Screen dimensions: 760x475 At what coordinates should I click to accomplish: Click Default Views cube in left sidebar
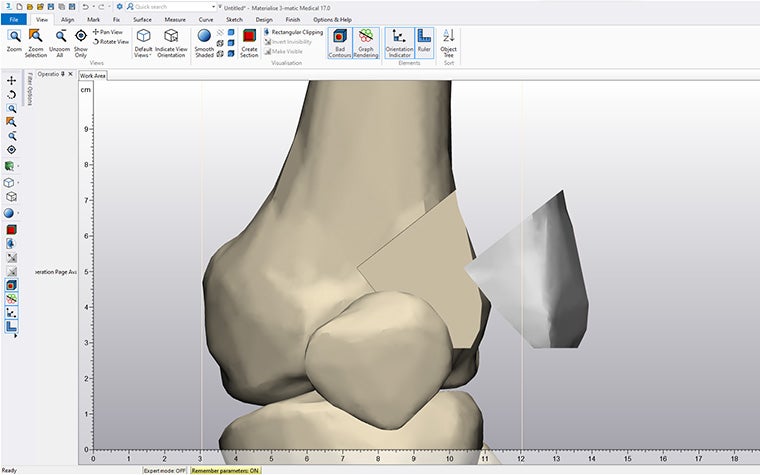9,183
